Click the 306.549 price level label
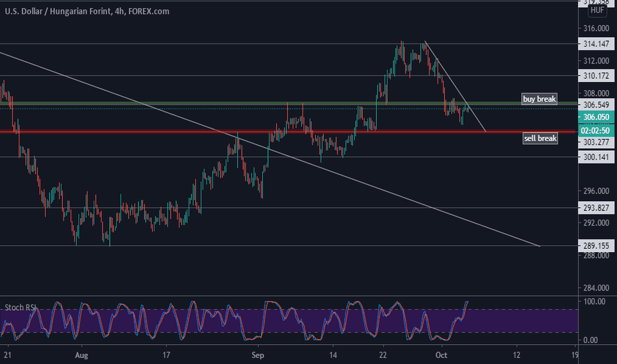 (x=596, y=105)
